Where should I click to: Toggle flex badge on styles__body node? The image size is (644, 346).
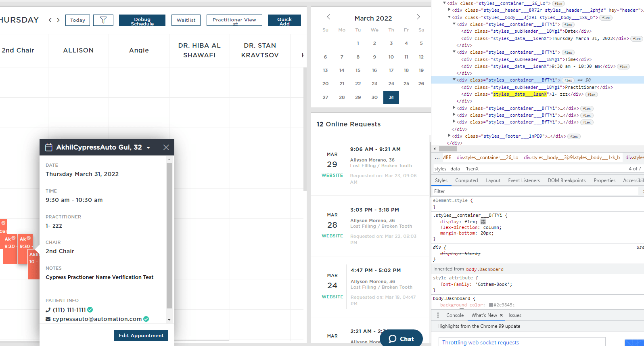pos(606,18)
